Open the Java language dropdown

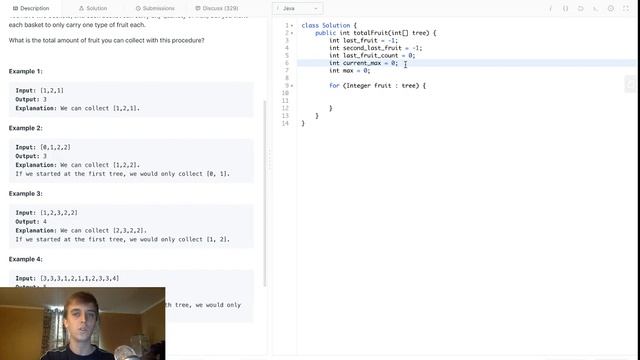[298, 8]
